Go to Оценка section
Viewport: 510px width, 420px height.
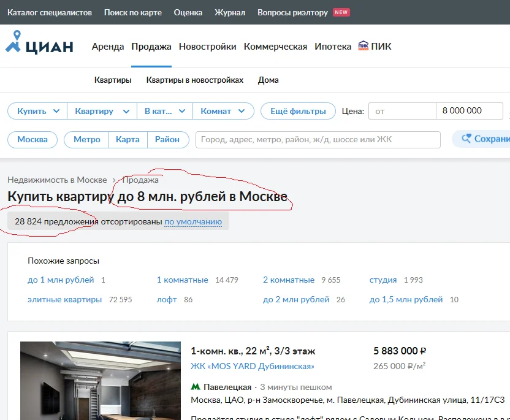tap(188, 12)
